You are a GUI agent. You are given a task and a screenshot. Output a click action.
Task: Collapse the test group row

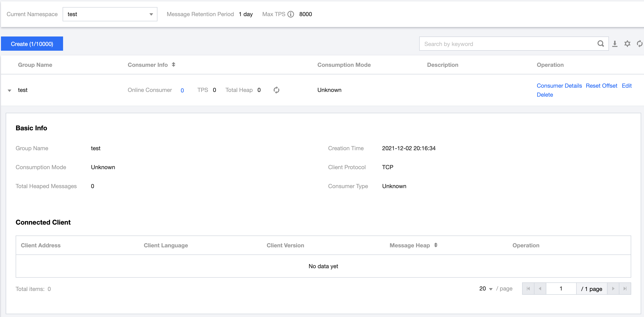click(9, 91)
